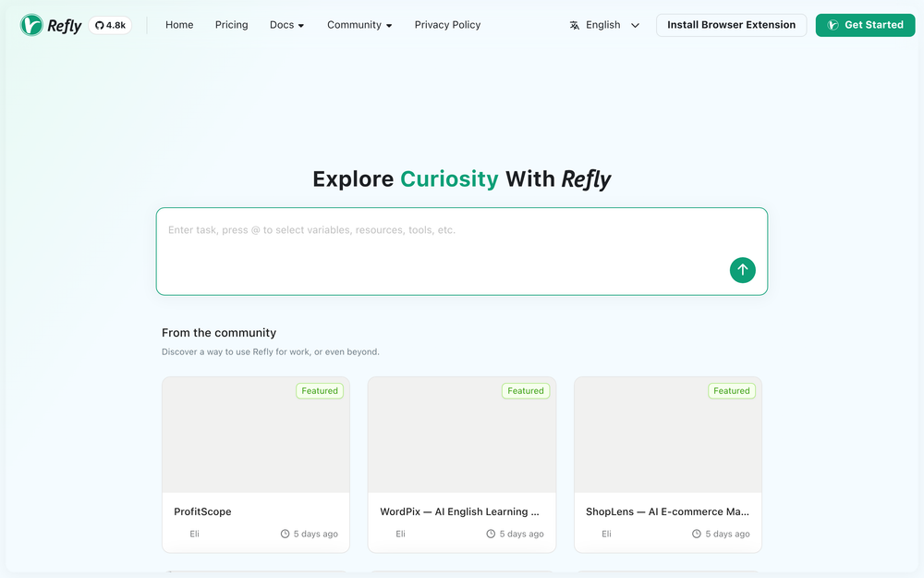This screenshot has width=924, height=578.
Task: Click the ProfitScope title text
Action: coord(202,511)
